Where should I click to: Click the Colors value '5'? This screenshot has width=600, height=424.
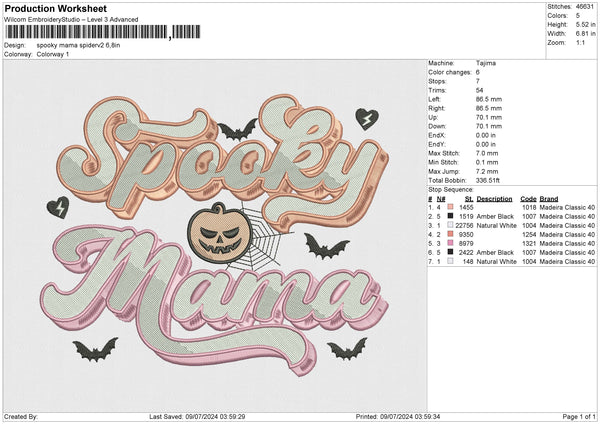pyautogui.click(x=577, y=16)
